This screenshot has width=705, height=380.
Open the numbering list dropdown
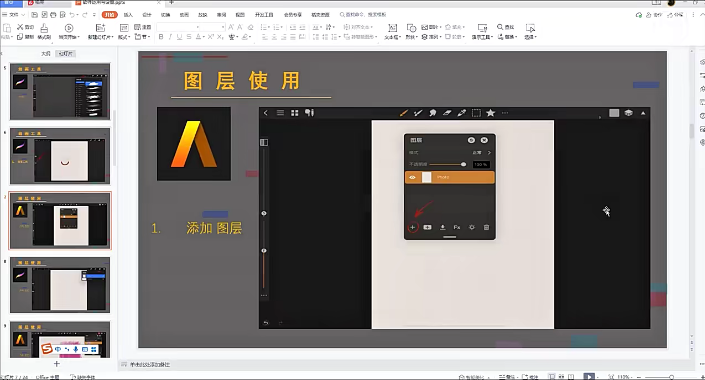[281, 27]
